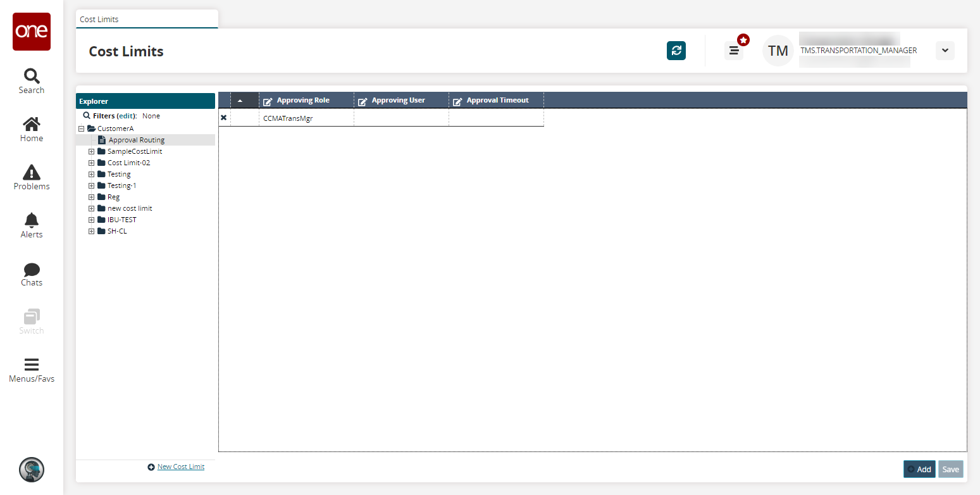Click the ONE logo icon

tap(32, 32)
